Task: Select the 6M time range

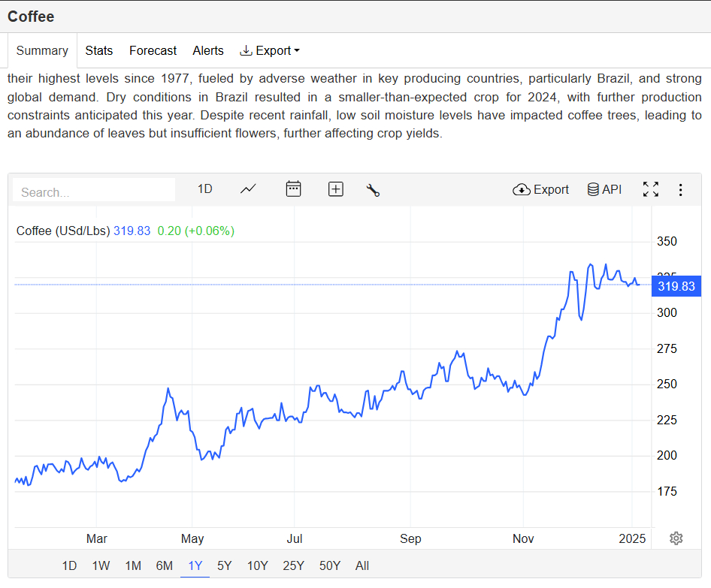Action: tap(164, 565)
